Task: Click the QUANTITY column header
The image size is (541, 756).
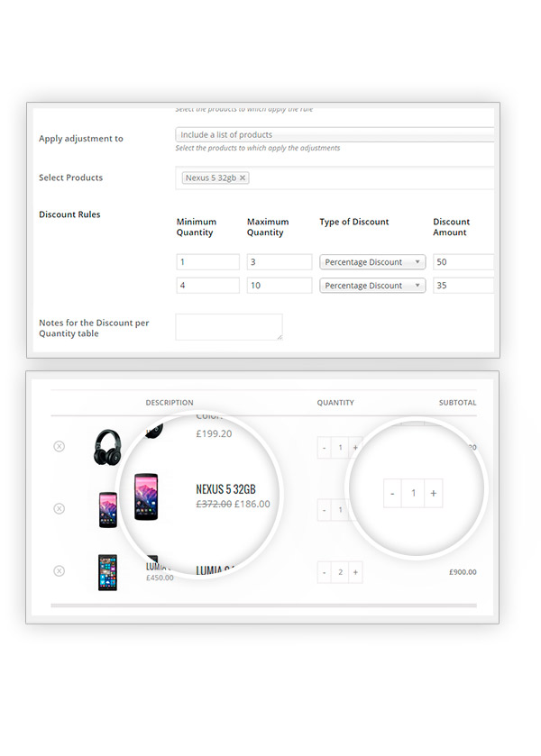Action: coord(335,403)
